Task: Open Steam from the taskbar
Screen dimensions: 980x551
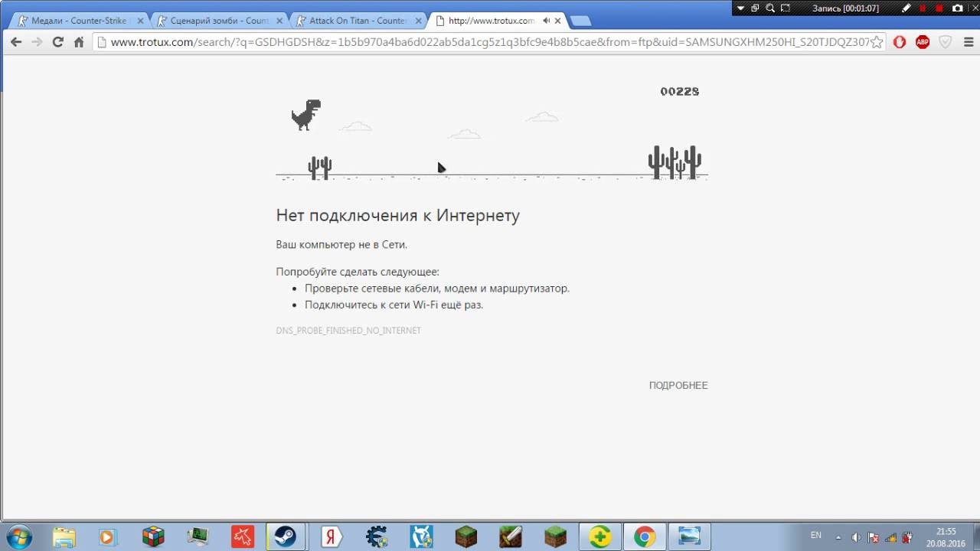Action: (284, 536)
